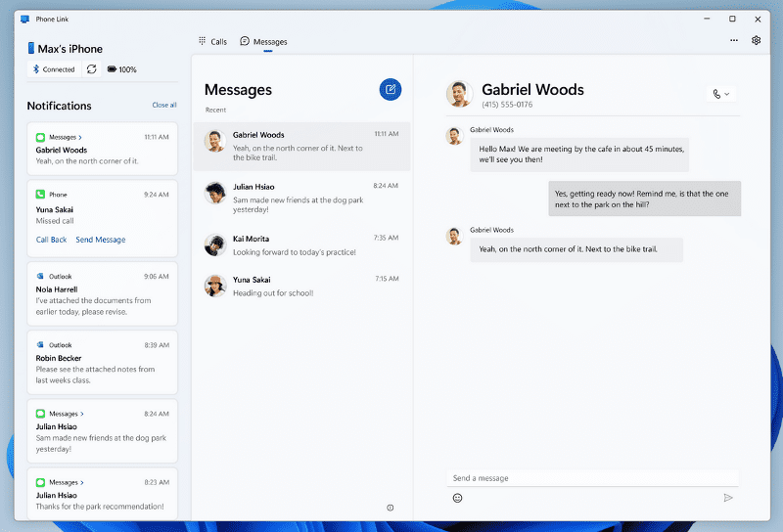Open the emoji picker smiley icon
Viewport: 783px width, 532px height.
pyautogui.click(x=457, y=498)
